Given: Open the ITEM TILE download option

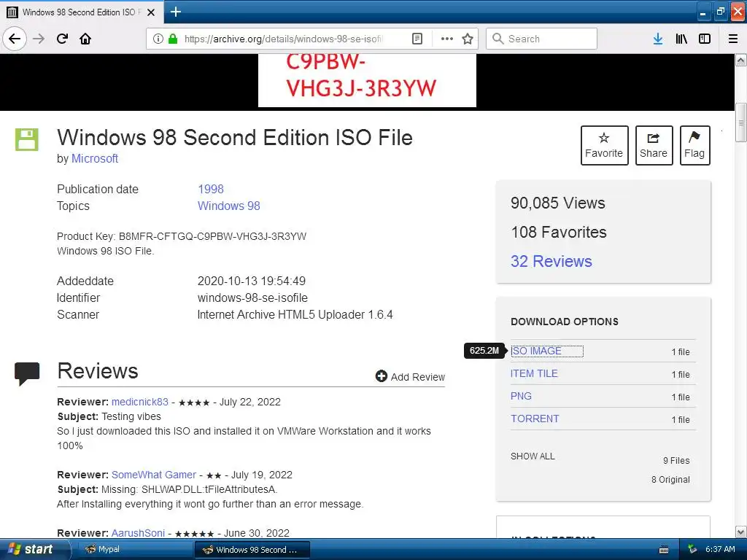Looking at the screenshot, I should click(534, 373).
